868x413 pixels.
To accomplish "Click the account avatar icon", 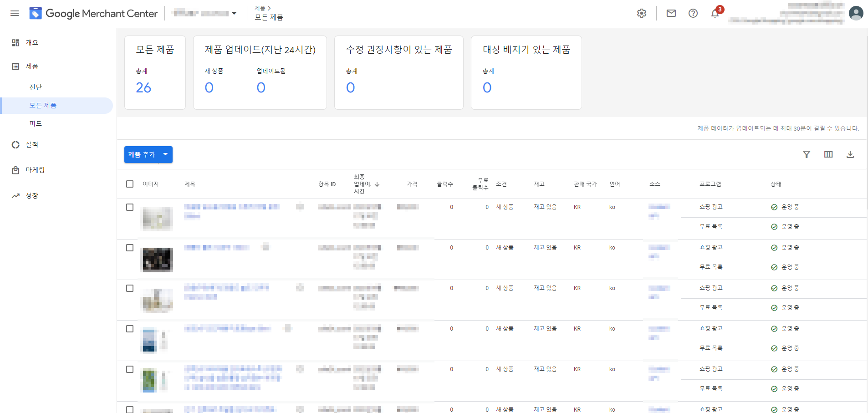I will [856, 13].
